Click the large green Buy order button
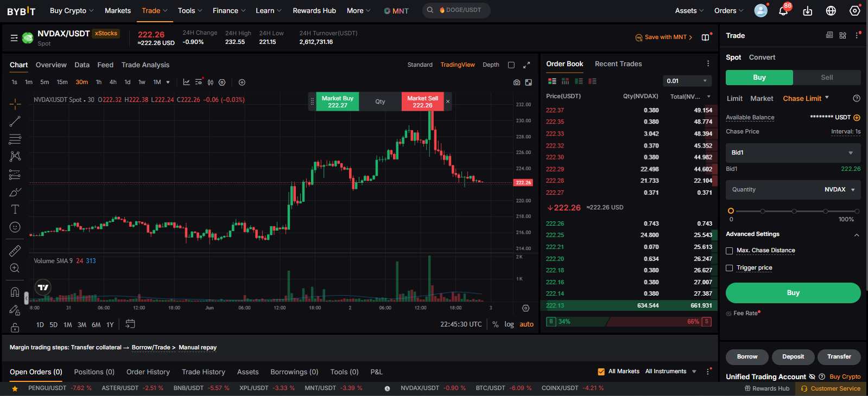The image size is (868, 396). pos(793,293)
